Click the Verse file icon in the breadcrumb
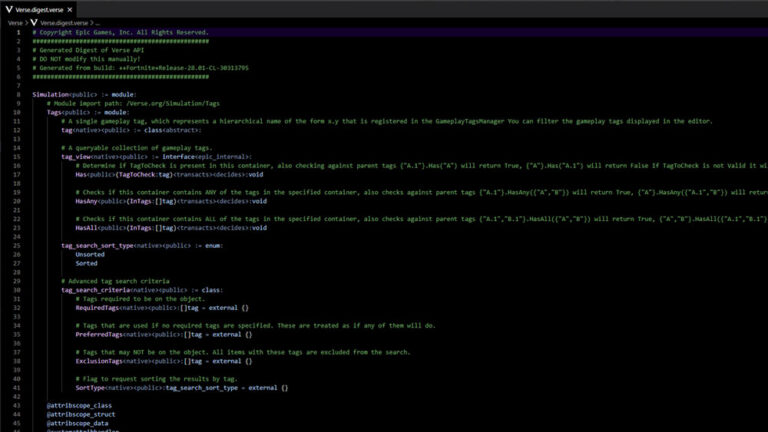 click(33, 21)
